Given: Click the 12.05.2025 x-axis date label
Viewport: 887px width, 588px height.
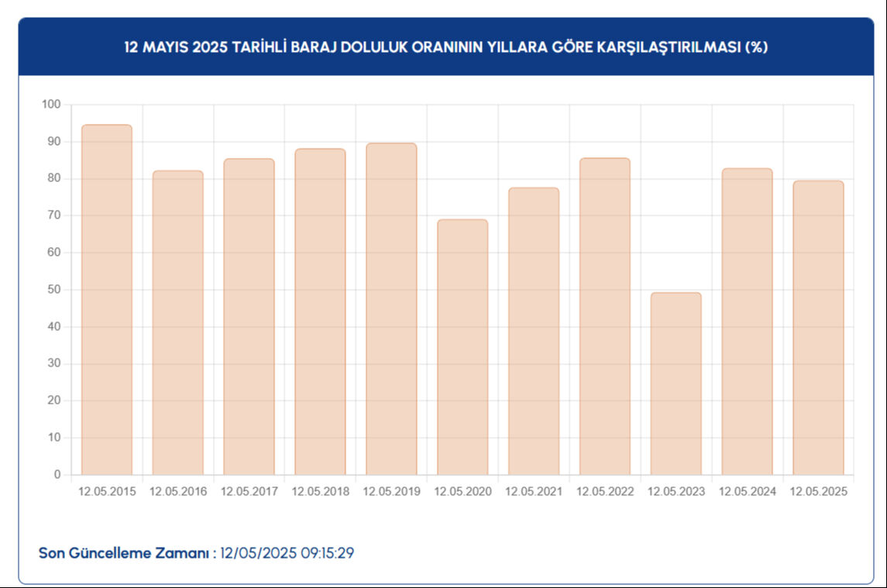Looking at the screenshot, I should pyautogui.click(x=818, y=491).
